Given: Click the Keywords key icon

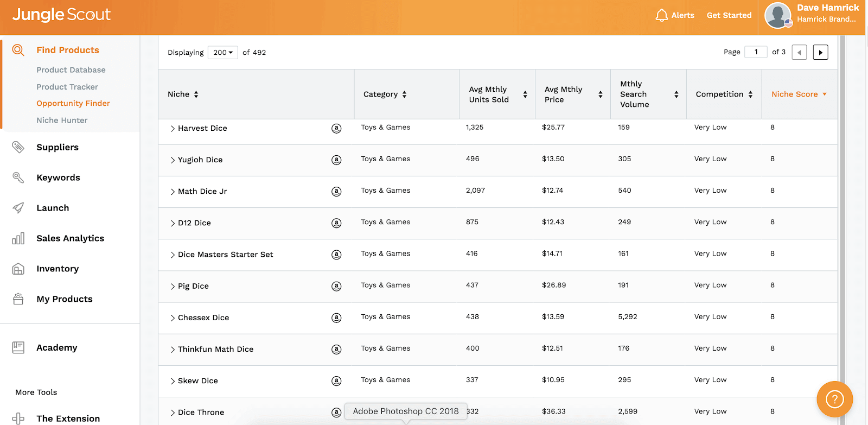Looking at the screenshot, I should [18, 177].
